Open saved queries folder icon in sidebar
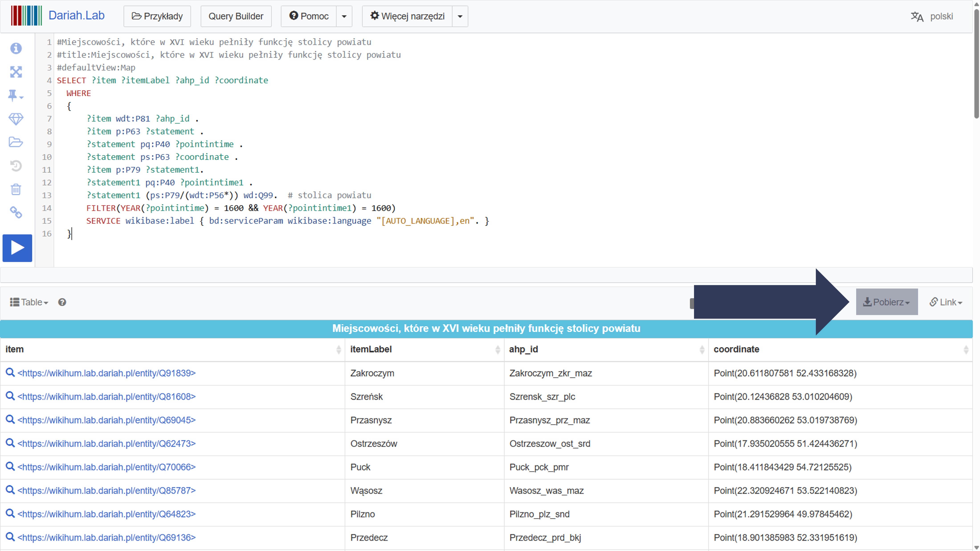The height and width of the screenshot is (551, 980). click(x=16, y=142)
